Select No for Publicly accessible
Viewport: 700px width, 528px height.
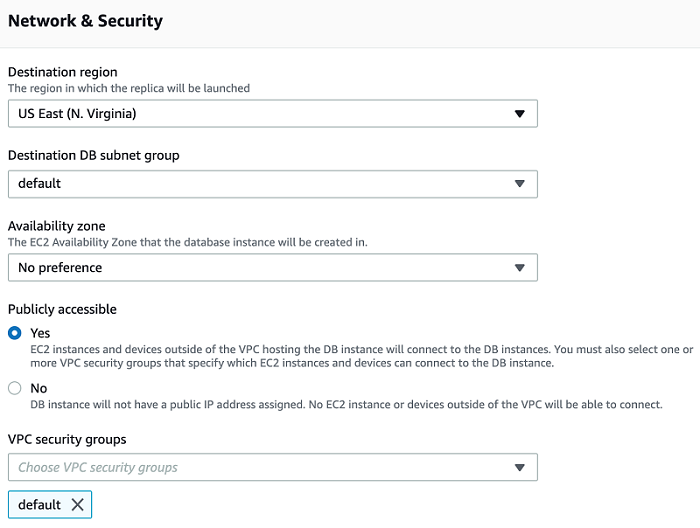[15, 388]
